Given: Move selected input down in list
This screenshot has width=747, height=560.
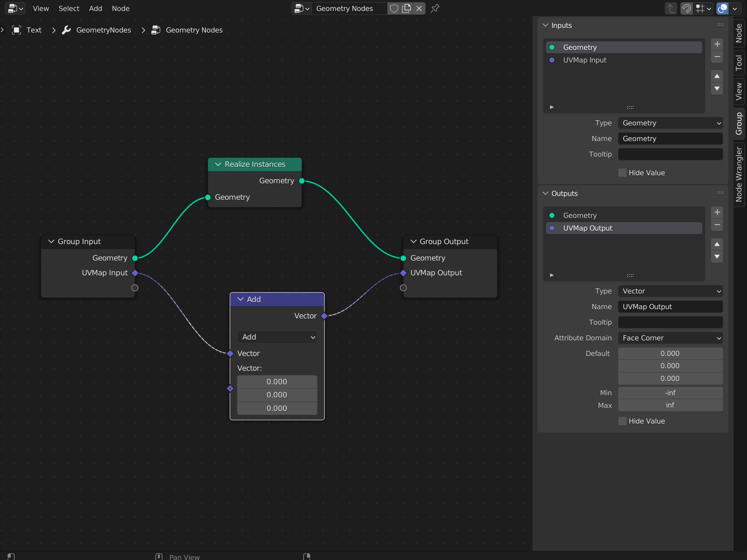Looking at the screenshot, I should (717, 89).
